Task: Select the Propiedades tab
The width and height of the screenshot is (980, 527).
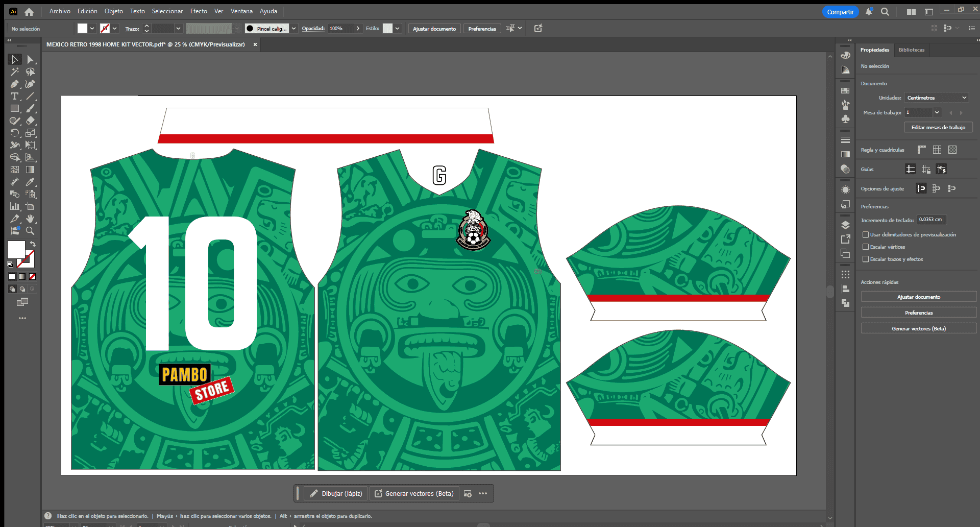Action: point(875,50)
